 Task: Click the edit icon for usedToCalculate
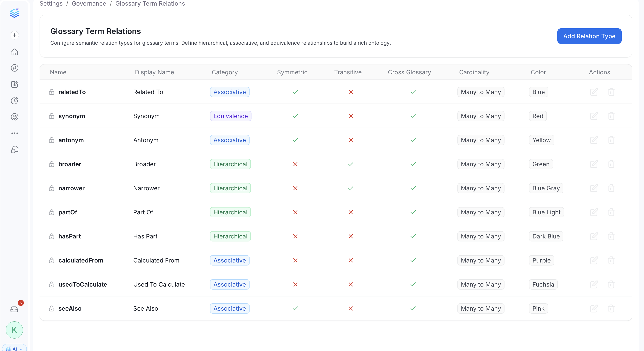pos(594,284)
